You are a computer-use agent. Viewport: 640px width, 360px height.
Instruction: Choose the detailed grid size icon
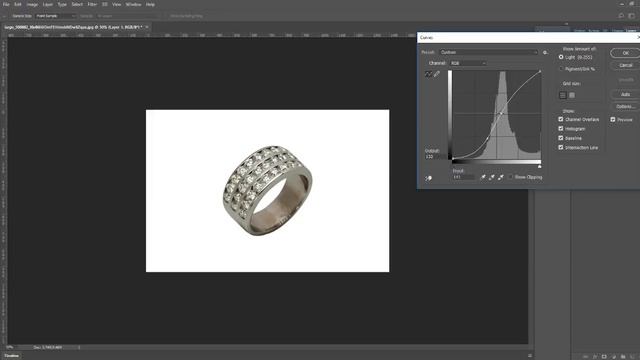click(x=572, y=95)
